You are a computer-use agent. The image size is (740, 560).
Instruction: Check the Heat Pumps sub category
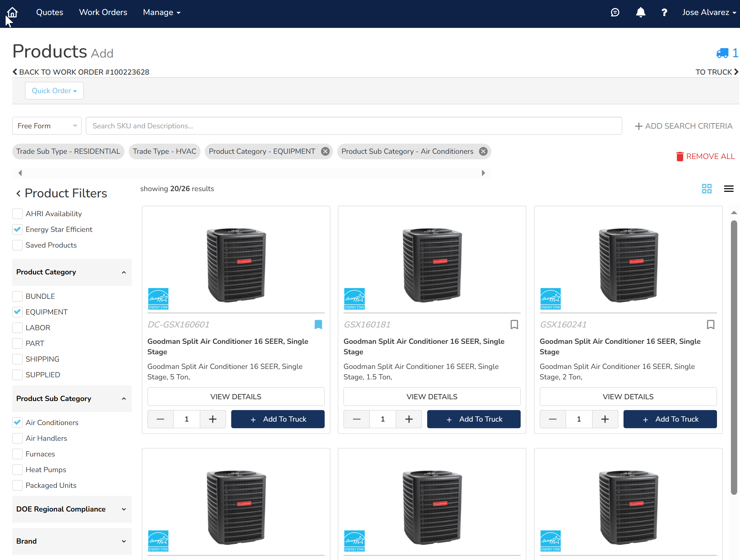coord(17,470)
